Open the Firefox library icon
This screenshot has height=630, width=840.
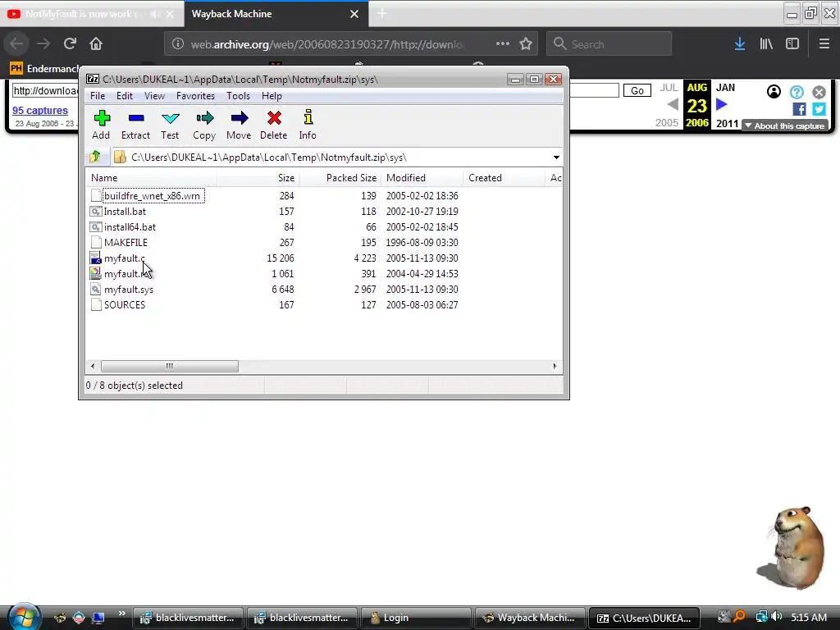[766, 44]
